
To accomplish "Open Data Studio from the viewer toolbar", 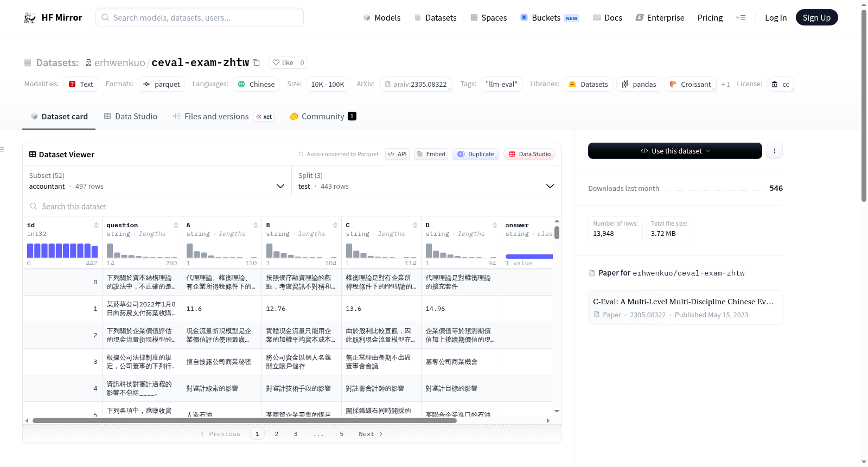I will coord(529,154).
